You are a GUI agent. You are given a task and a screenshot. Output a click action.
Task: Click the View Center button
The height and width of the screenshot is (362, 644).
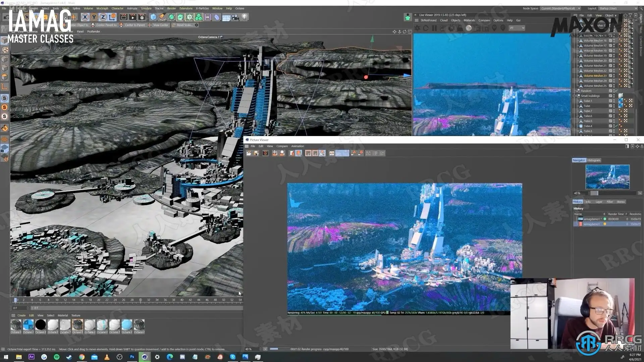tap(158, 25)
